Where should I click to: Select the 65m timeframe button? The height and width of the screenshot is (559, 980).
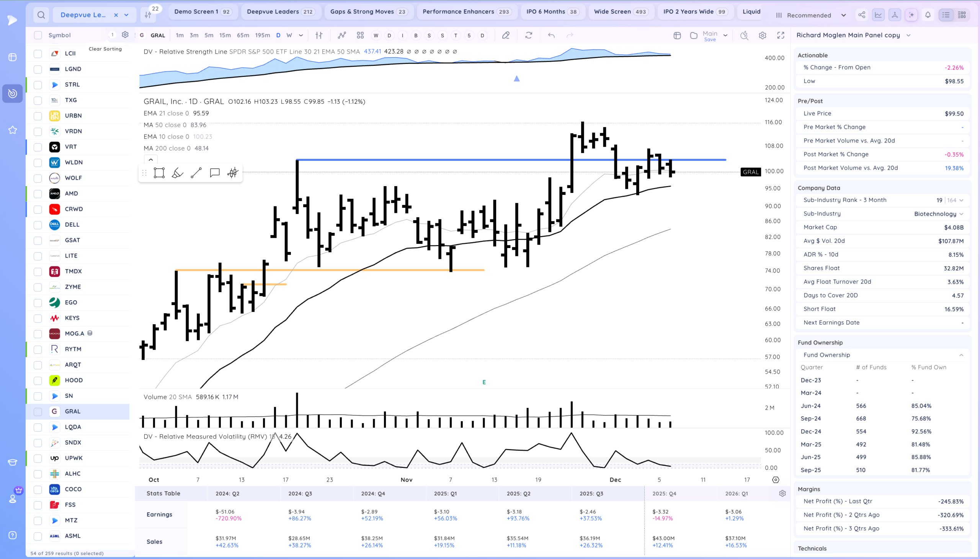243,35
